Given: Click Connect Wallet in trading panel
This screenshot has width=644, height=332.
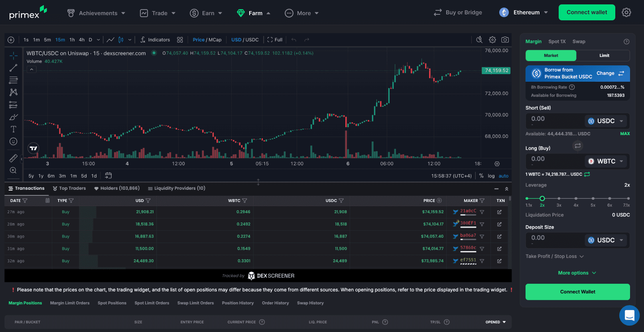Looking at the screenshot, I should pyautogui.click(x=577, y=292).
